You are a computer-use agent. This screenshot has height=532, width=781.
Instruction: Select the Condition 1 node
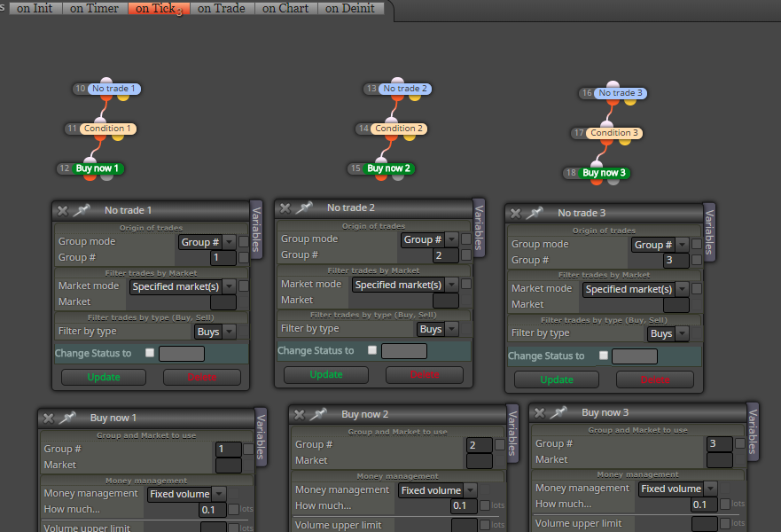(107, 129)
